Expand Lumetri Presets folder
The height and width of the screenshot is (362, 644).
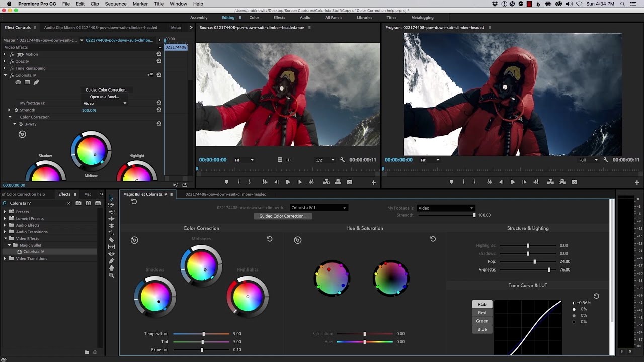(x=5, y=219)
